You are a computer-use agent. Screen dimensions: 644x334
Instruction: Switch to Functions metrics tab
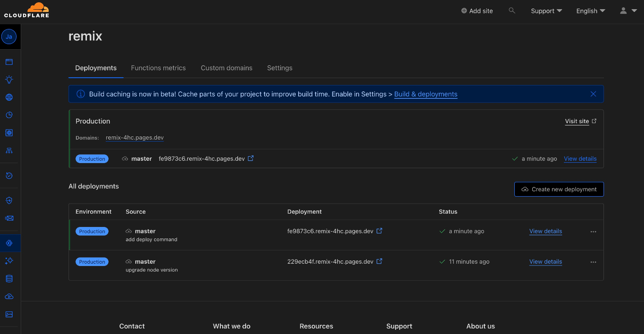pos(158,68)
